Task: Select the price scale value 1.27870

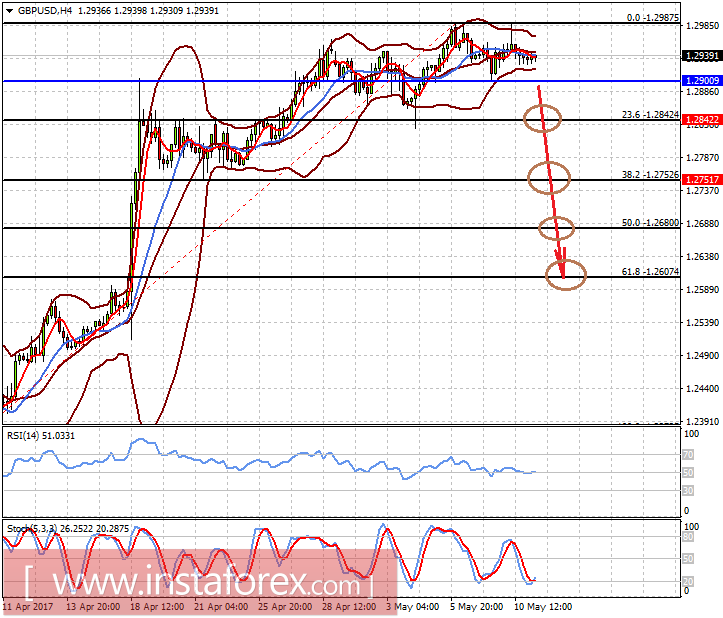Action: tap(702, 158)
